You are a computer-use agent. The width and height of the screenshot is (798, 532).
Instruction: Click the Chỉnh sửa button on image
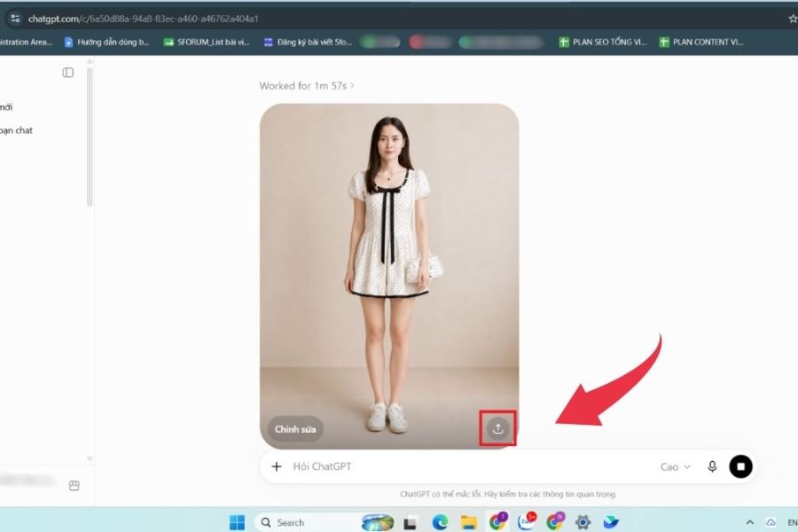point(295,429)
